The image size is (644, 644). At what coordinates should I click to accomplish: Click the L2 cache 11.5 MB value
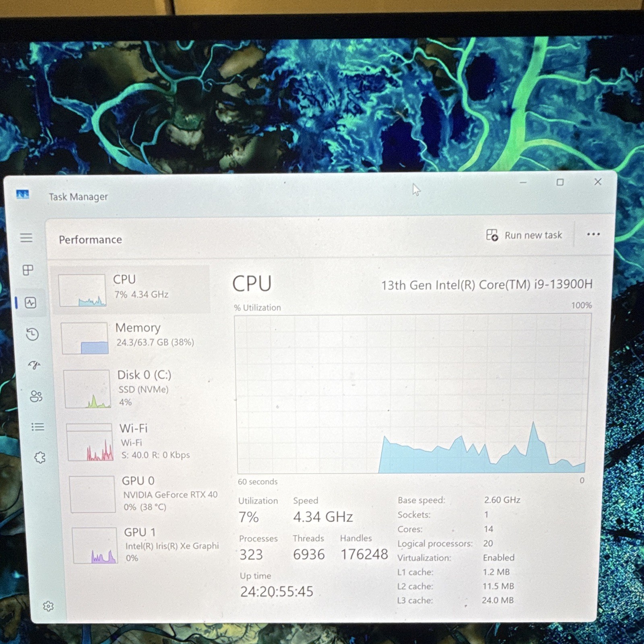point(498,586)
